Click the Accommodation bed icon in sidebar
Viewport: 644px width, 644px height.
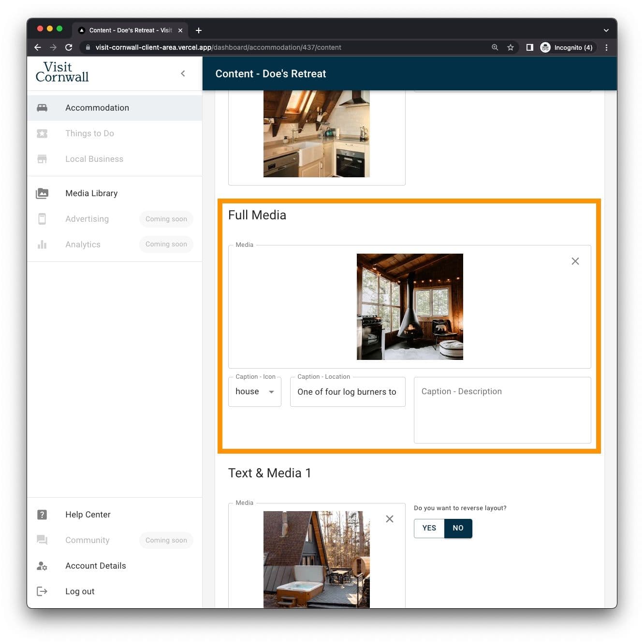coord(42,108)
